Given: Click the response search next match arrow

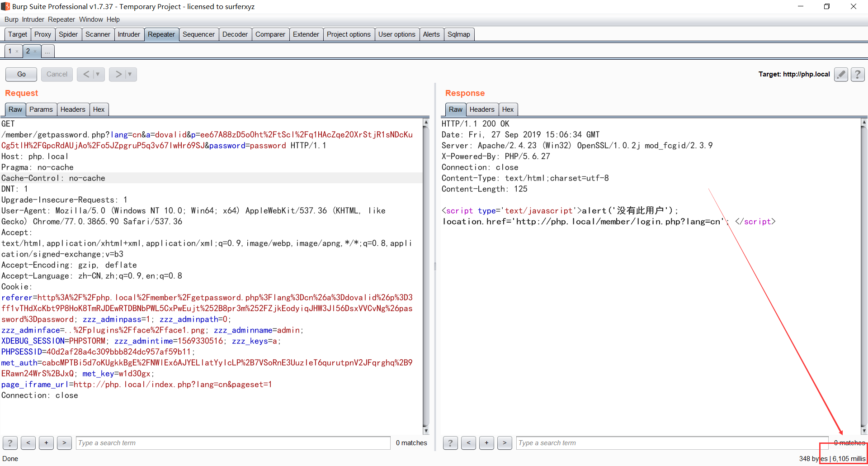Looking at the screenshot, I should 505,443.
